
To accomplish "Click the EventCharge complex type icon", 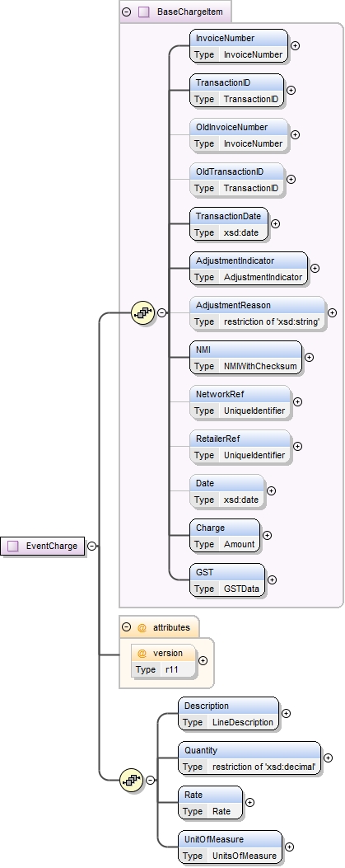I will tap(12, 546).
